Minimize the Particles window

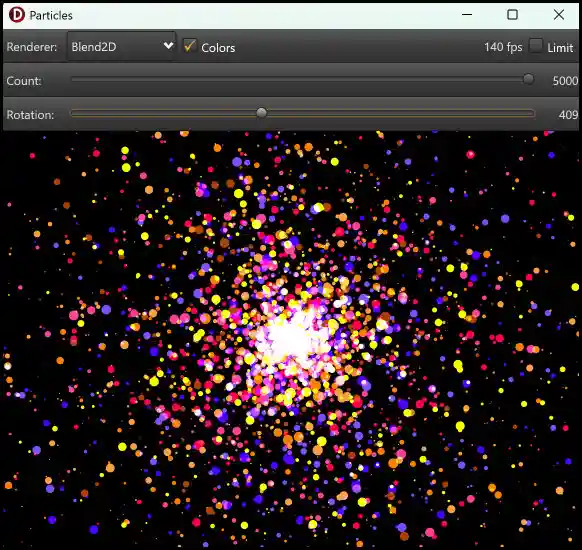coord(467,15)
